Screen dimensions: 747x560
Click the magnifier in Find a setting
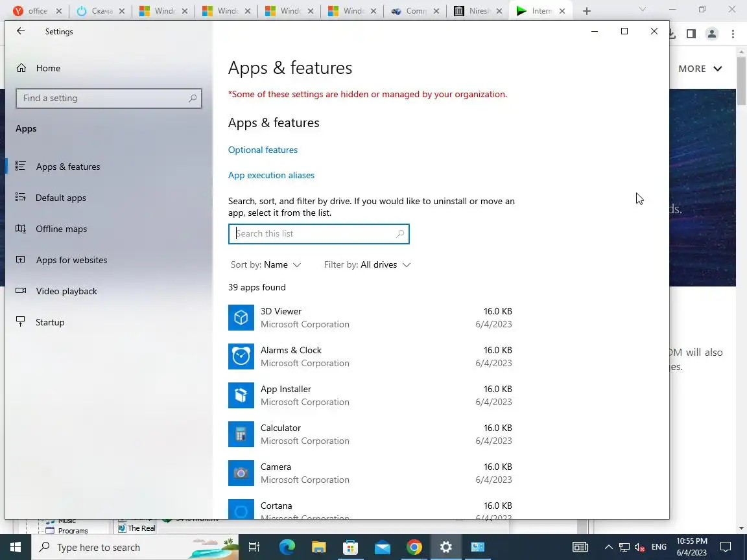point(193,98)
